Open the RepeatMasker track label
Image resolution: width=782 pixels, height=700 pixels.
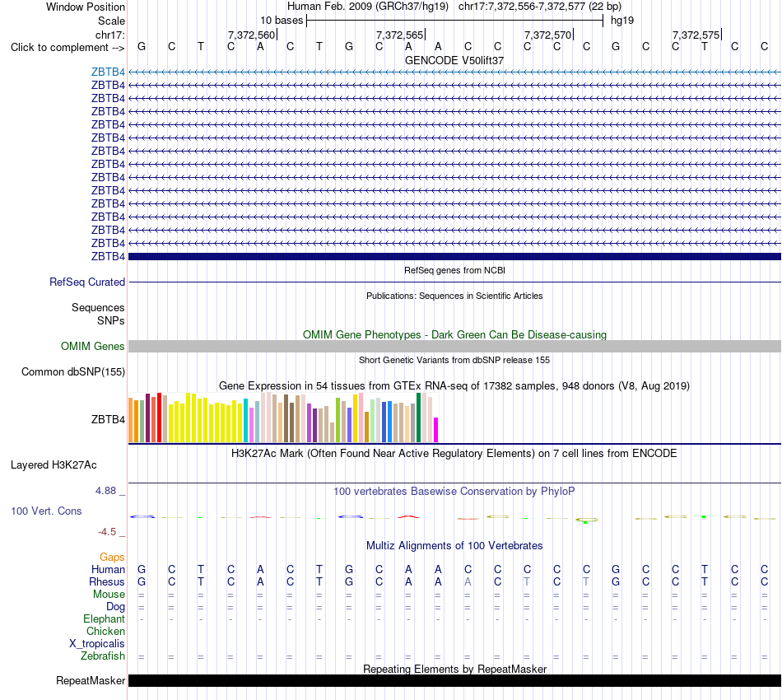pyautogui.click(x=91, y=680)
